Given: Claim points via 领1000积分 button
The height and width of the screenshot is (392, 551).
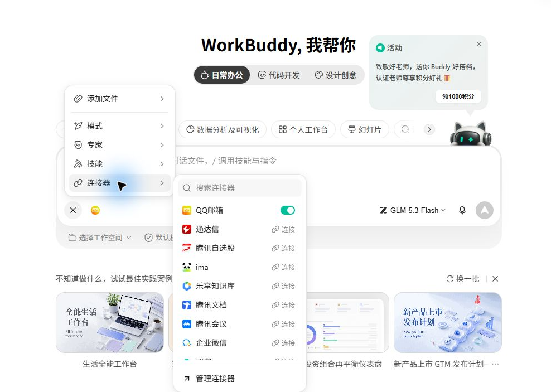Looking at the screenshot, I should click(458, 96).
